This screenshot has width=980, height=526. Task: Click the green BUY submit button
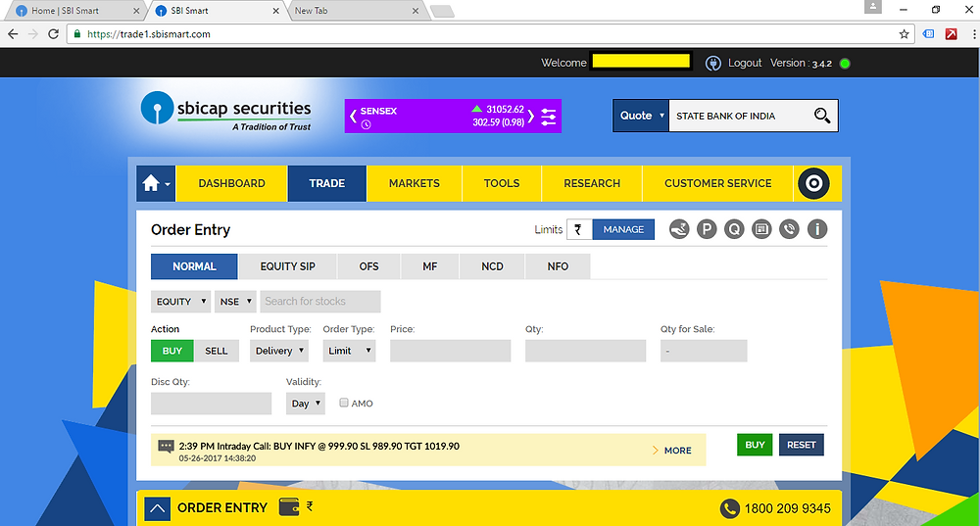(755, 445)
